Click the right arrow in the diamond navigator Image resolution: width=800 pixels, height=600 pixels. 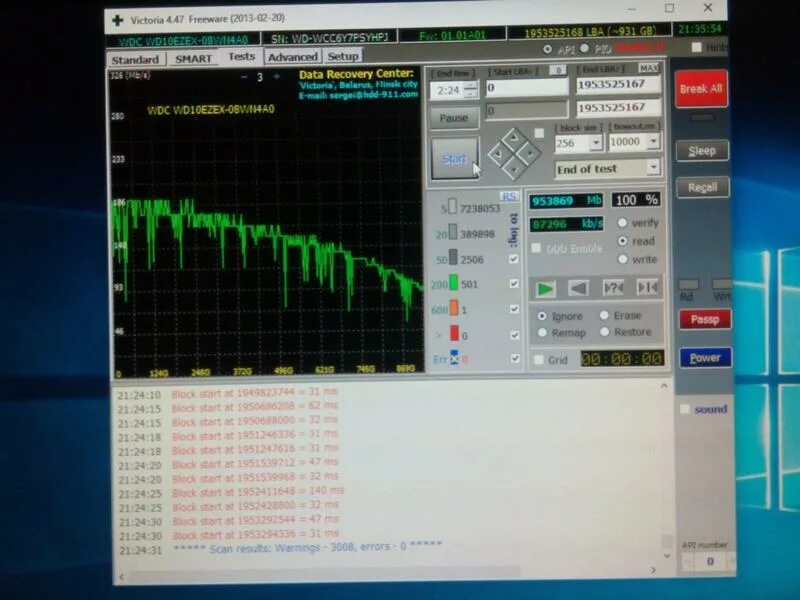click(x=530, y=153)
